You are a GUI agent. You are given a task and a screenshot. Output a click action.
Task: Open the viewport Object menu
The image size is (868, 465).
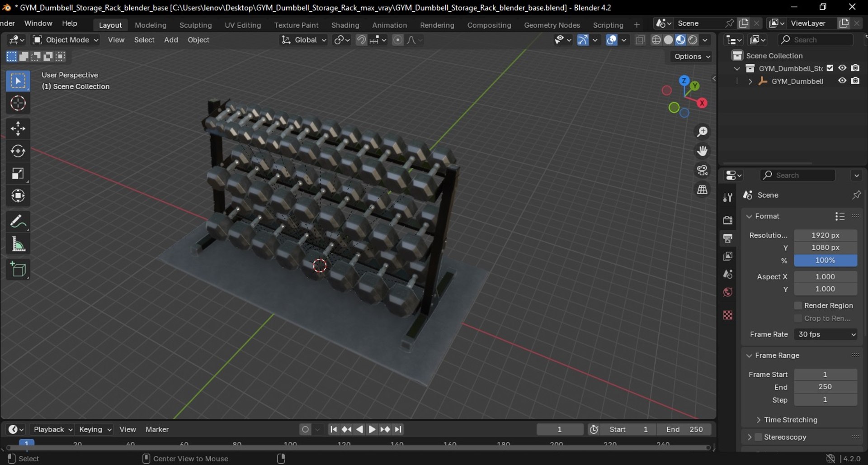click(198, 40)
